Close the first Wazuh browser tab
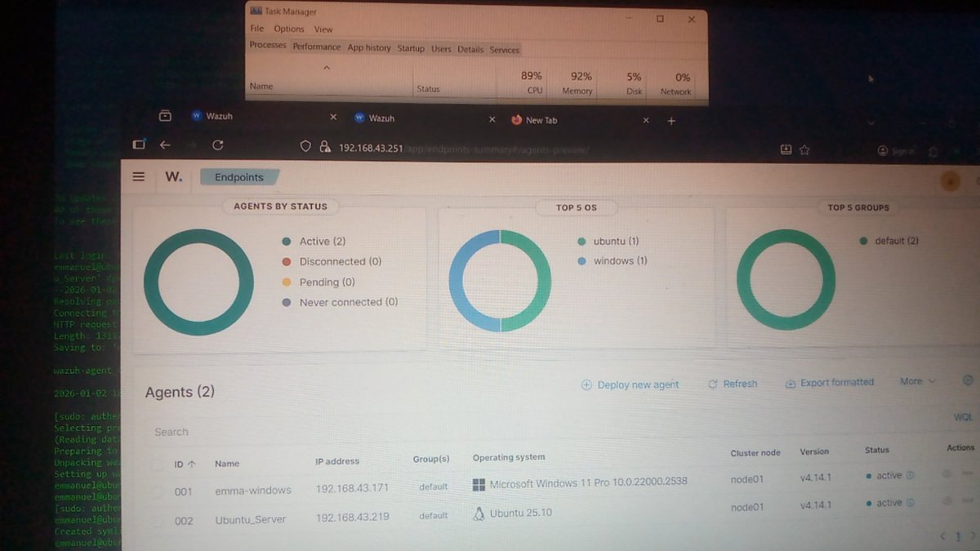This screenshot has height=551, width=980. pos(332,118)
